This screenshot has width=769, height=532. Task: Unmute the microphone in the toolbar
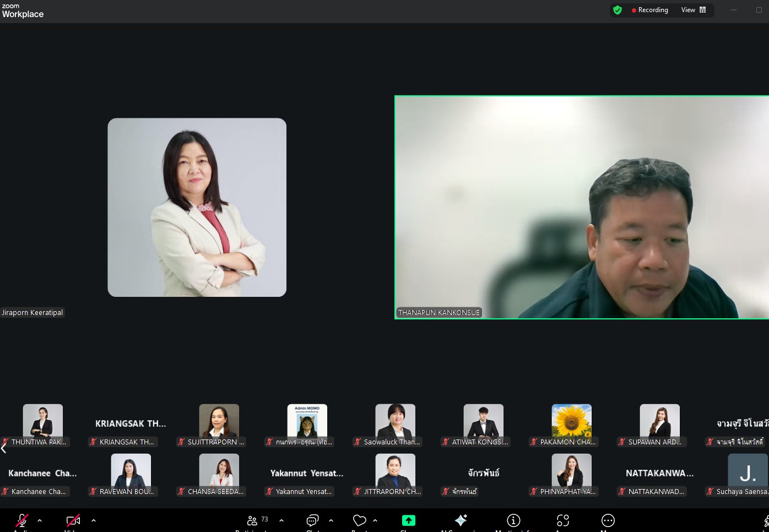(x=21, y=520)
